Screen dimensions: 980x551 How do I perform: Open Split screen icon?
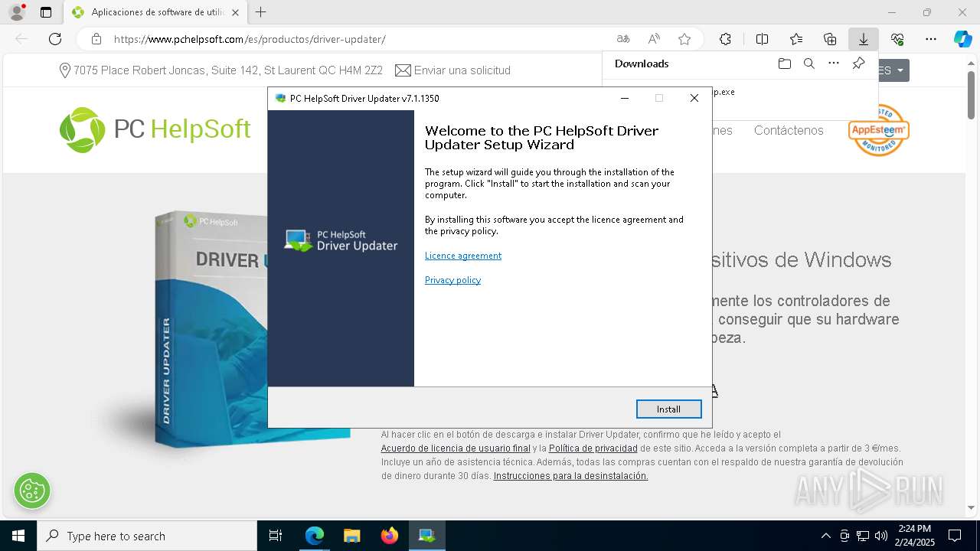tap(762, 39)
